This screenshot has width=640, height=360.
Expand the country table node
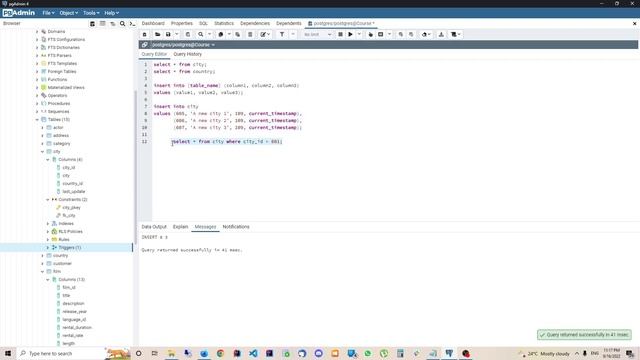42,256
